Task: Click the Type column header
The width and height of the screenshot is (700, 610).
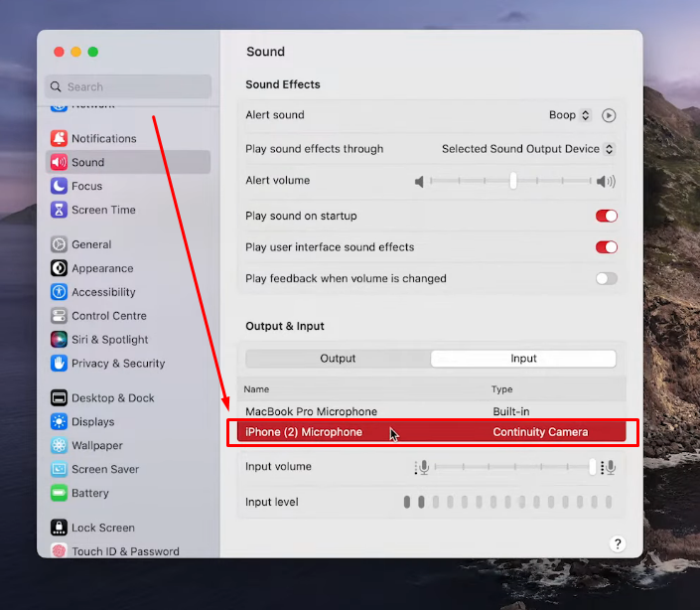Action: pyautogui.click(x=501, y=389)
